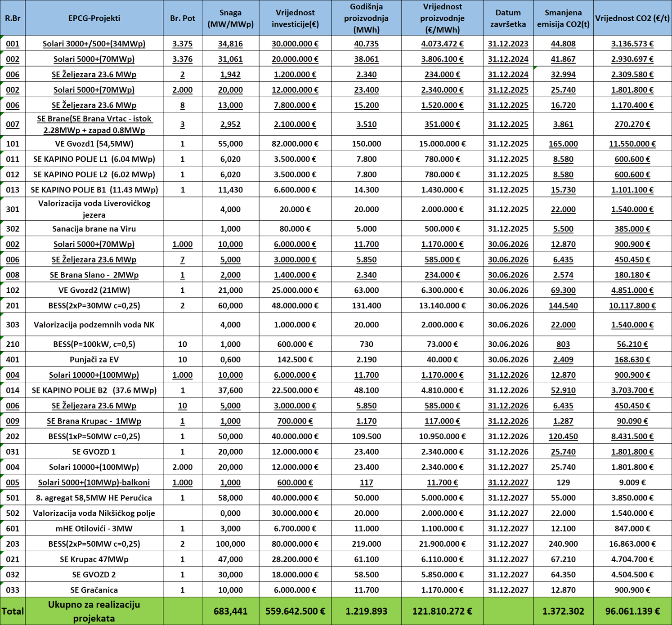The image size is (672, 625).
Task: Click the 'VE Gvozd1 (54,5MW)' cell
Action: 94,144
